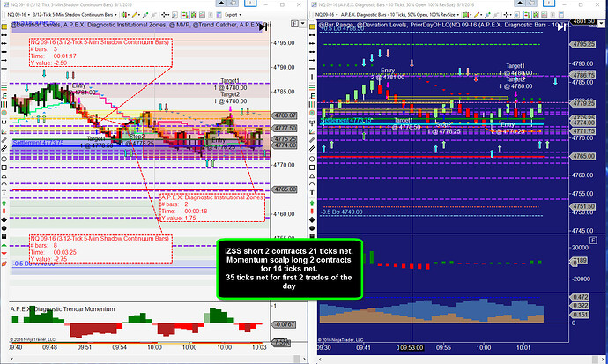Select the rectangle drawing tool in the right chart's sidebar
The height and width of the screenshot is (364, 608).
[312, 167]
